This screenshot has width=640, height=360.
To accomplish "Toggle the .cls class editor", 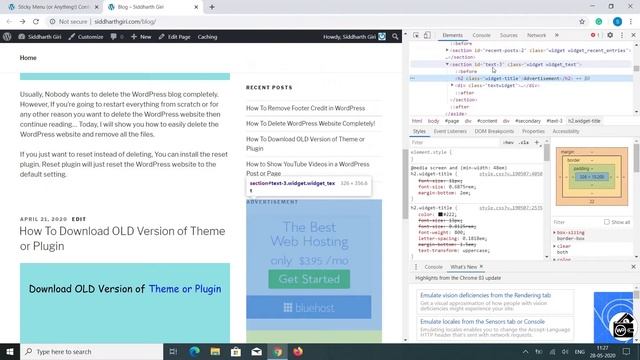I will tap(524, 142).
